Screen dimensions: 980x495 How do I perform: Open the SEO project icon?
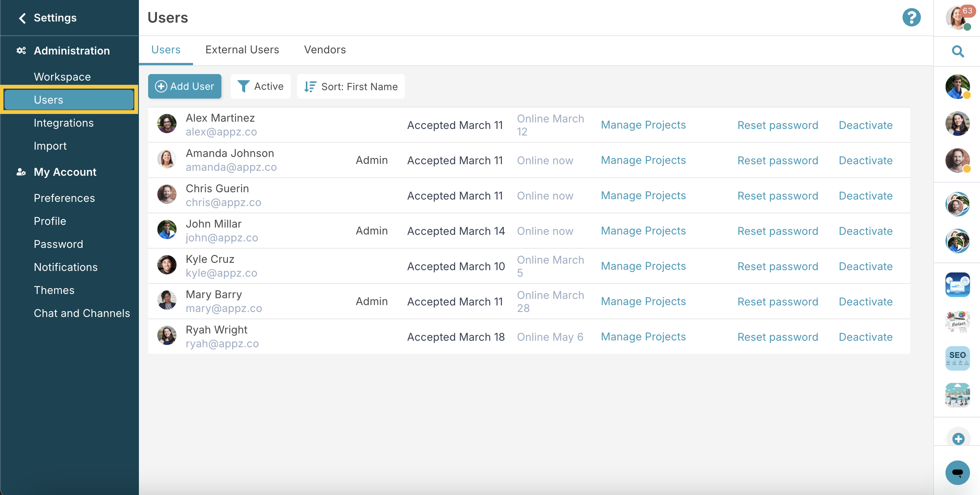(x=958, y=358)
